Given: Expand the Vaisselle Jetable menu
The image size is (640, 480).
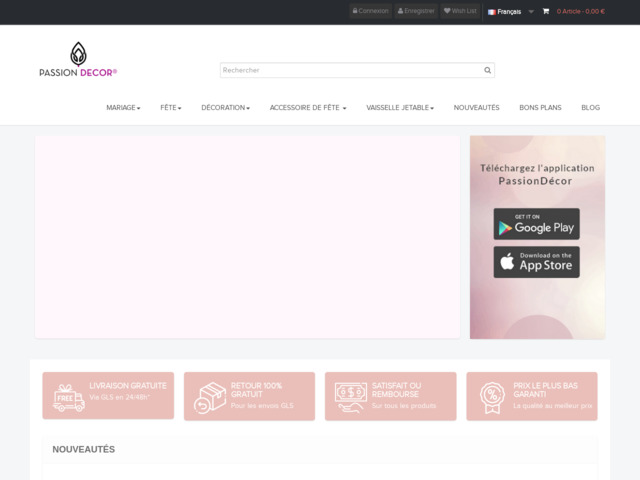Looking at the screenshot, I should 400,107.
